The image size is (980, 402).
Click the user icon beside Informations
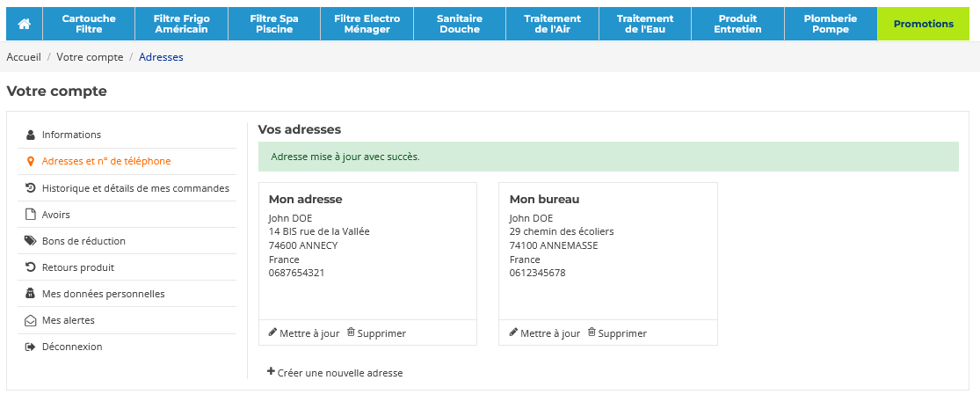click(x=30, y=135)
